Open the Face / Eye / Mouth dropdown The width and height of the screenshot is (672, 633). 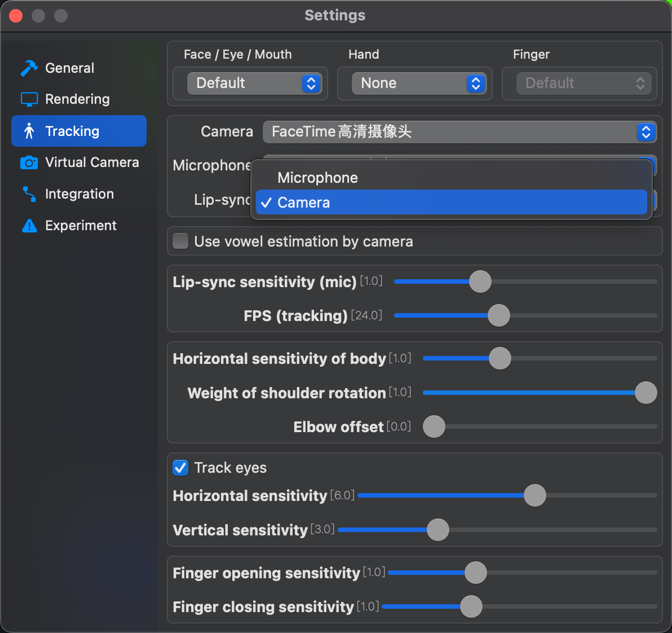tap(254, 83)
